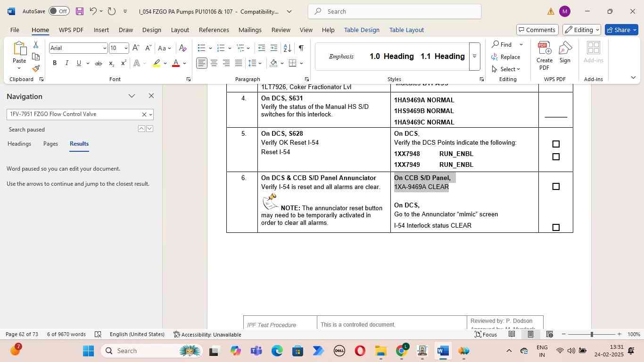Apply the 1.0 Heading style
Screen dimensions: 644x362
pyautogui.click(x=391, y=57)
